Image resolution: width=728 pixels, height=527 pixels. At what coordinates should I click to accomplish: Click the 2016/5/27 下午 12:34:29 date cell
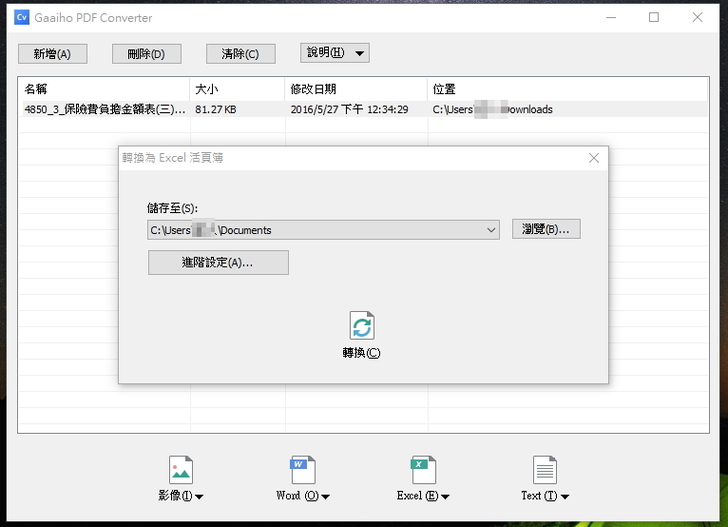pos(349,110)
